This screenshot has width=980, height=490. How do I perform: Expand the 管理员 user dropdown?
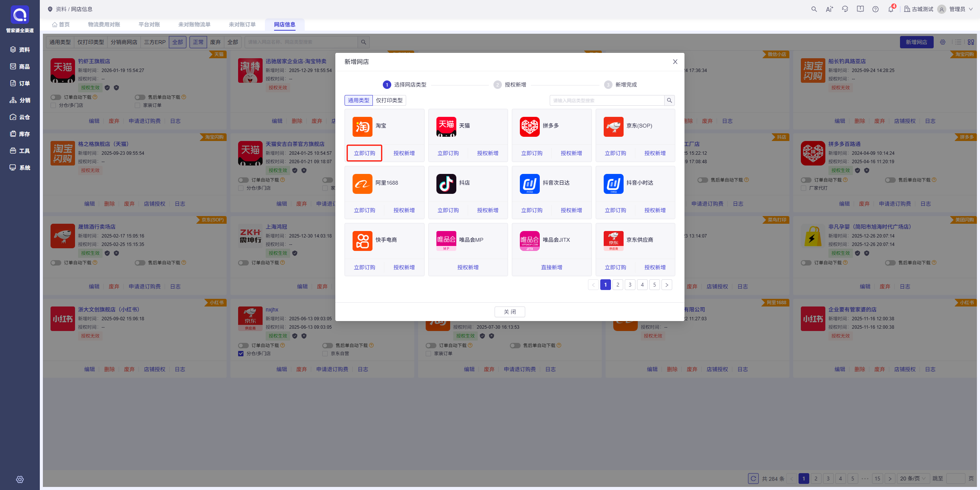[x=955, y=9]
